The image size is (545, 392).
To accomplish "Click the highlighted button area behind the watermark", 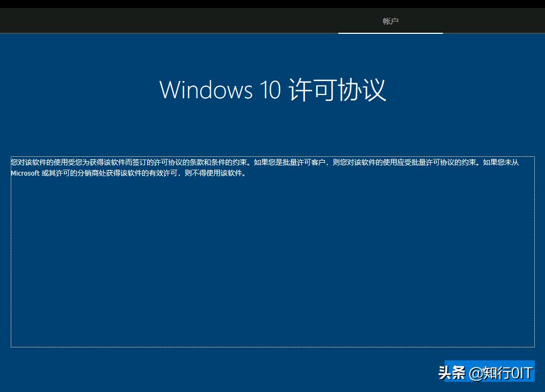I will pyautogui.click(x=489, y=371).
